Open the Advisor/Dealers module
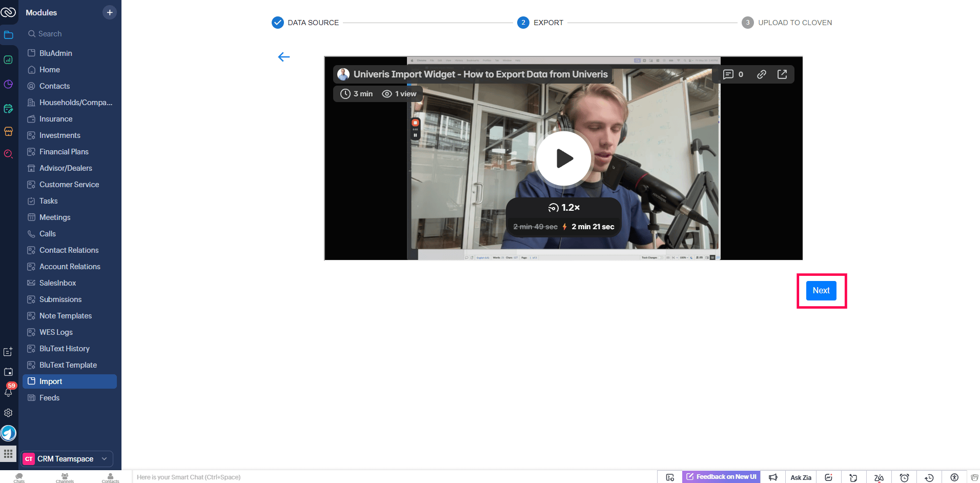Image resolution: width=980 pixels, height=483 pixels. pos(70,168)
